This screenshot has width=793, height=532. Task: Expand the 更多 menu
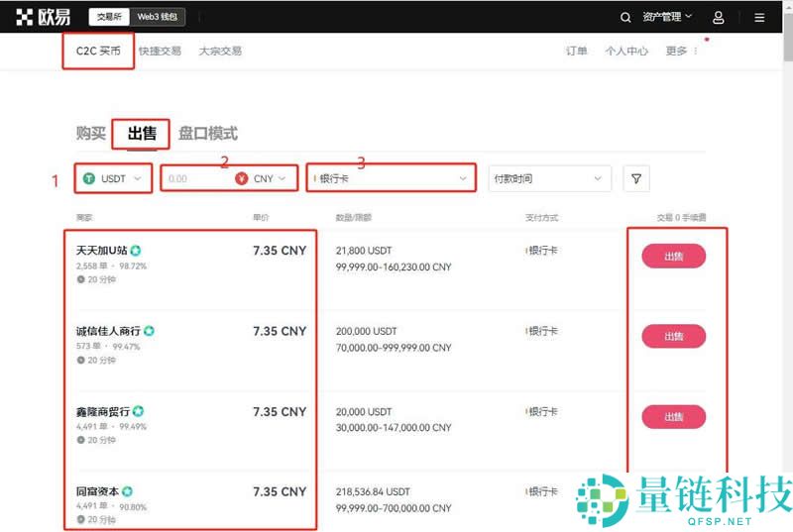(x=682, y=52)
